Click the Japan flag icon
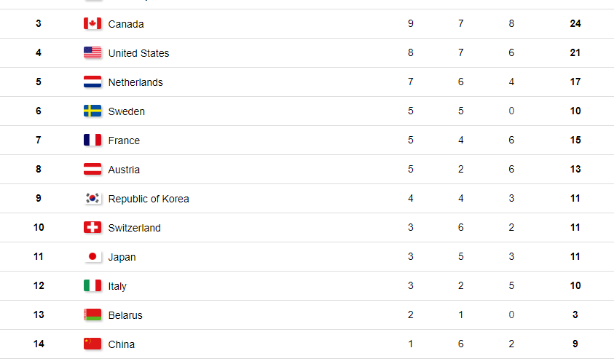Viewport: 614px width, 364px height. pos(93,256)
